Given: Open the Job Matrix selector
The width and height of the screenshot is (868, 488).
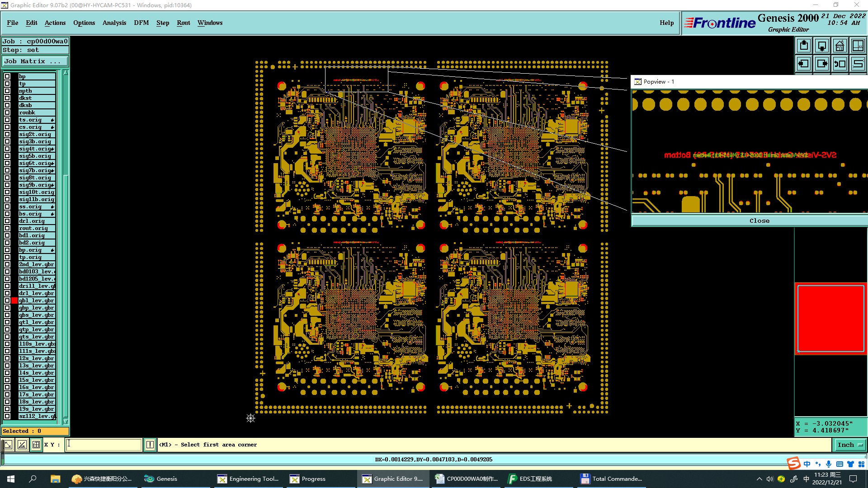Looking at the screenshot, I should click(35, 61).
